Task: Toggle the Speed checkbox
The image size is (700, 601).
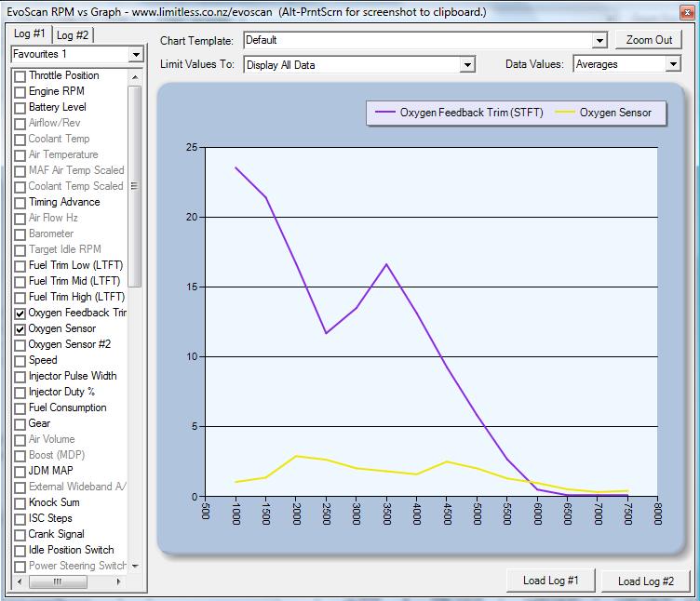Action: tap(20, 361)
